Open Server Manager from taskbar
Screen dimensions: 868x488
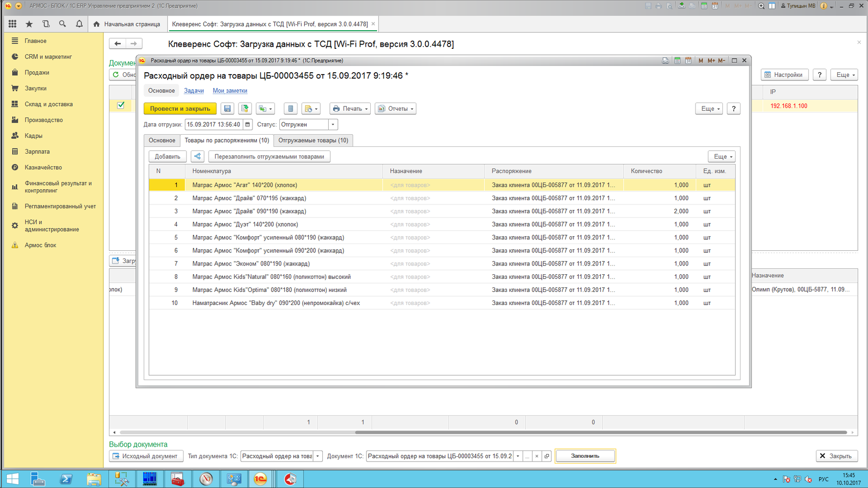tap(38, 479)
